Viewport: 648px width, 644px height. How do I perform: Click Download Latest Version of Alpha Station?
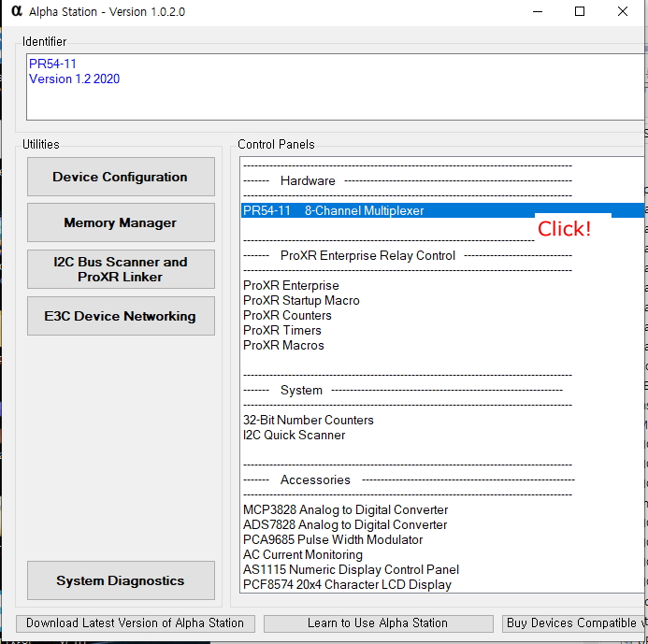[x=135, y=623]
